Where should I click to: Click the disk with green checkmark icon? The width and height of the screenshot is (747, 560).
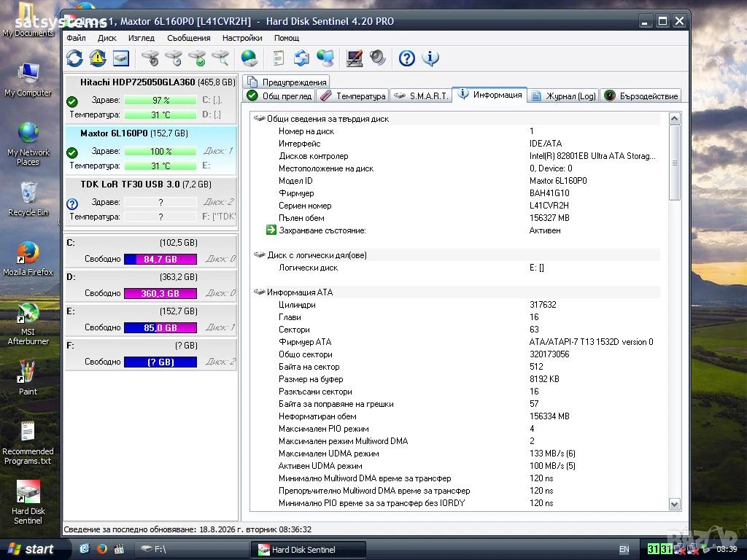click(197, 58)
